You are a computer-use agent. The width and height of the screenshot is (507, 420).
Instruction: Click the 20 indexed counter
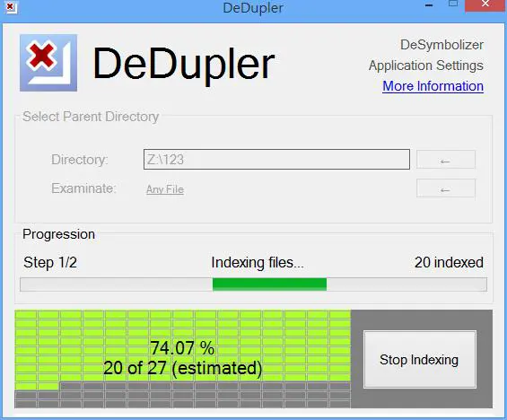[449, 262]
